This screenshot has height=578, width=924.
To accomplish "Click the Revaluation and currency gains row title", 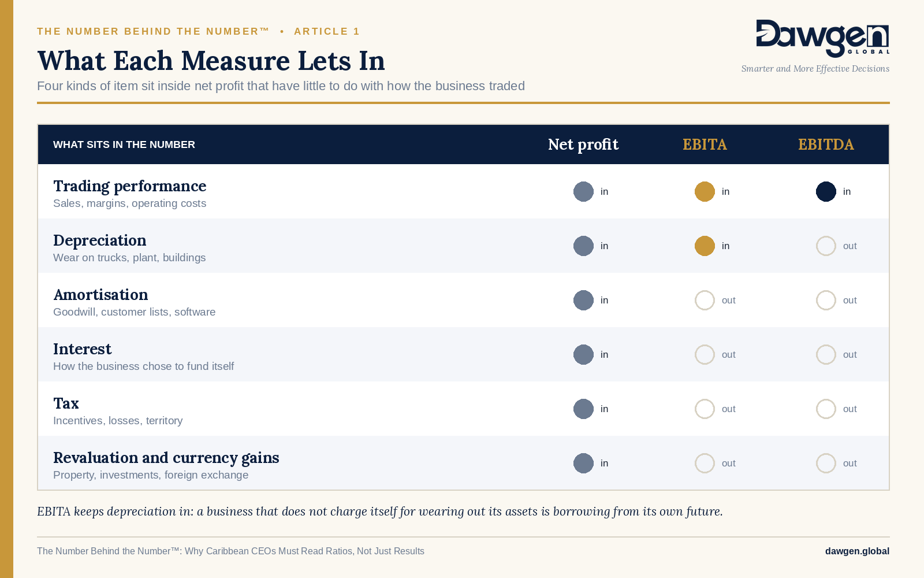I will click(166, 458).
